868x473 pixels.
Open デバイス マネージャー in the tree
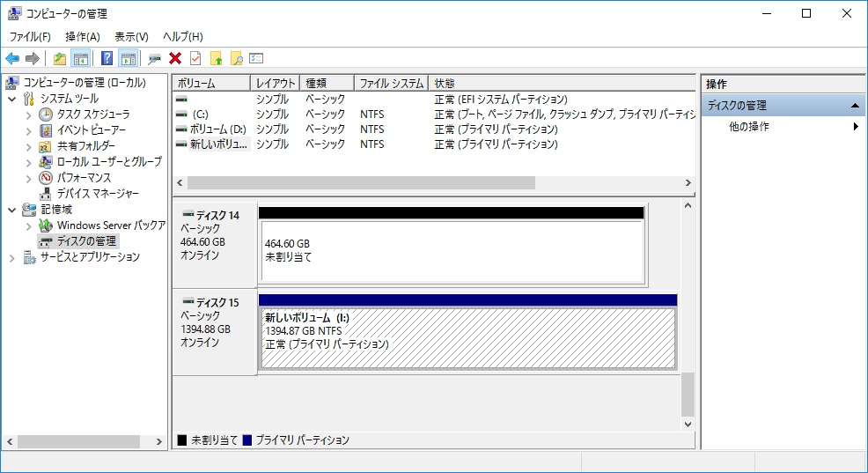click(x=98, y=193)
